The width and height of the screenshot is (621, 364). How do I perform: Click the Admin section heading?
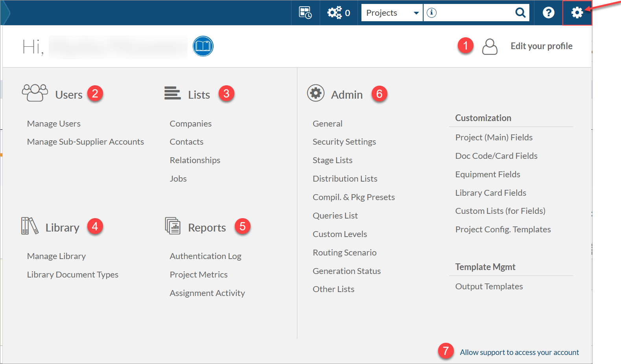click(347, 95)
